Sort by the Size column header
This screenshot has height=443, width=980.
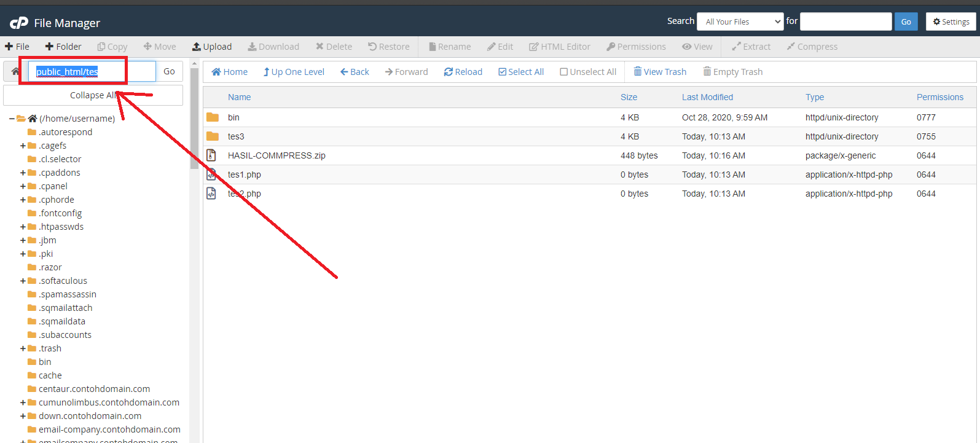coord(629,97)
